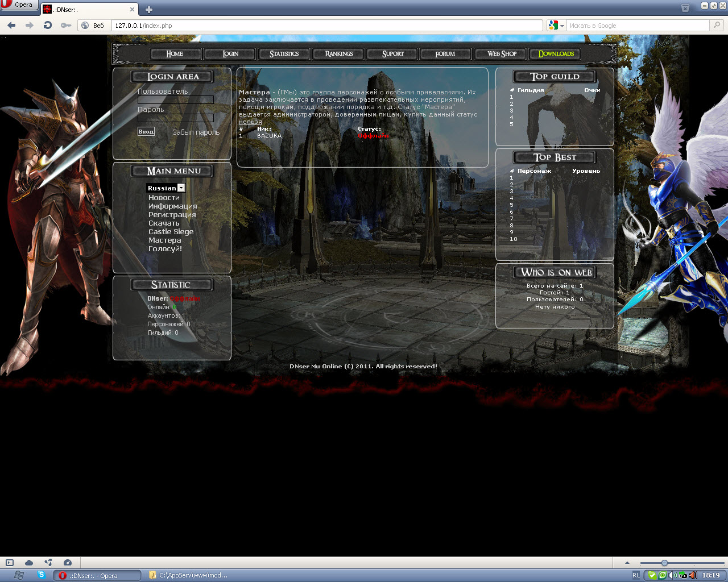The image size is (728, 582).
Task: Open the Регистрация menu link
Action: point(172,215)
